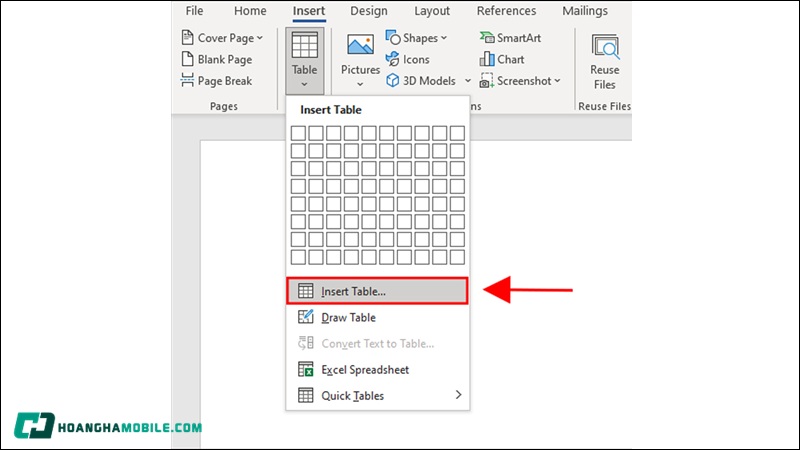Click the 3D Models cube icon
Screen dimensions: 800x450
click(393, 80)
